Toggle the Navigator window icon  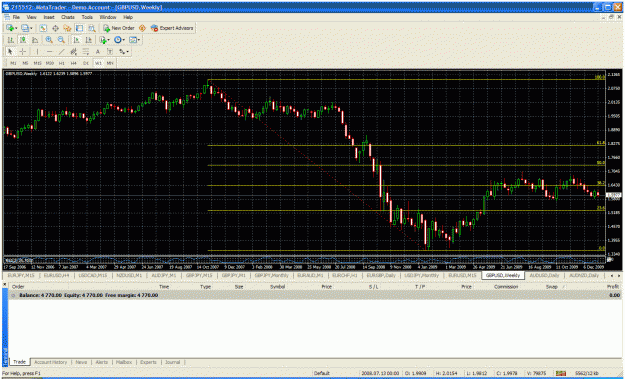[67, 28]
